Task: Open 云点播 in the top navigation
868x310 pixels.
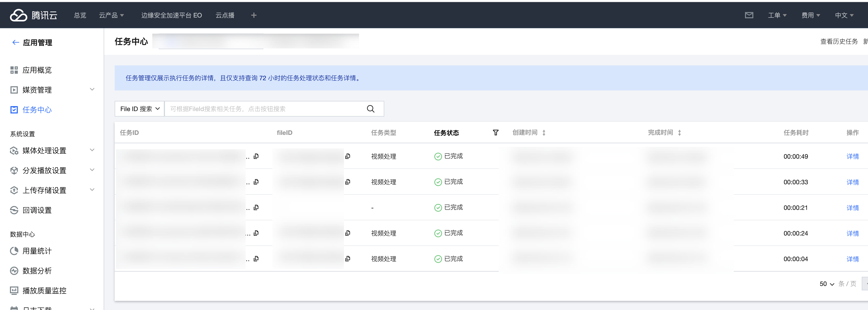Action: click(x=225, y=15)
